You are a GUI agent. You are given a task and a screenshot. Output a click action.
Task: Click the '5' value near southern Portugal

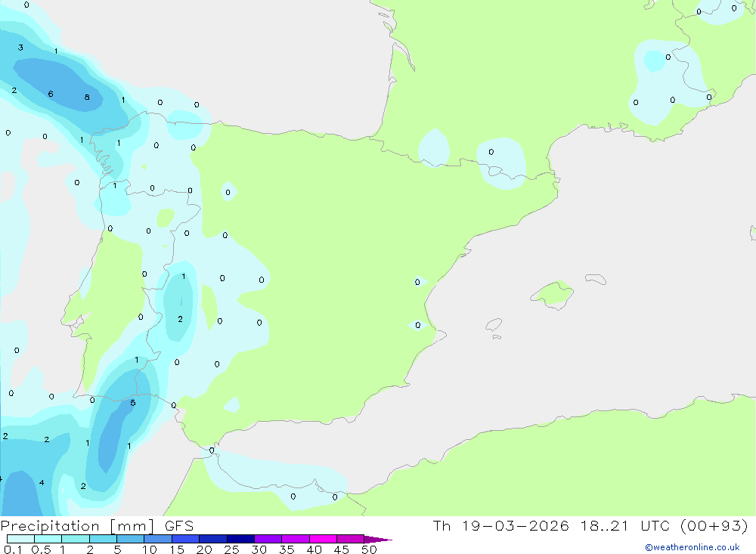click(x=133, y=403)
